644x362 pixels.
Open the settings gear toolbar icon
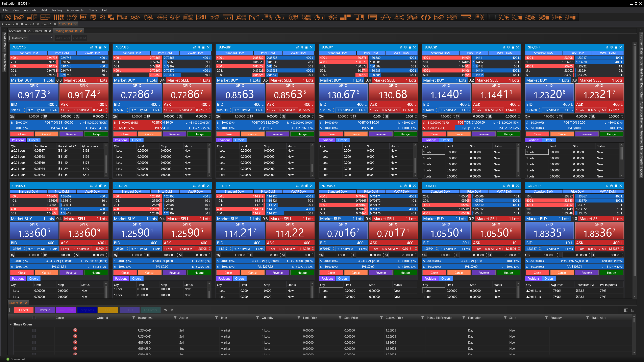pos(102,17)
